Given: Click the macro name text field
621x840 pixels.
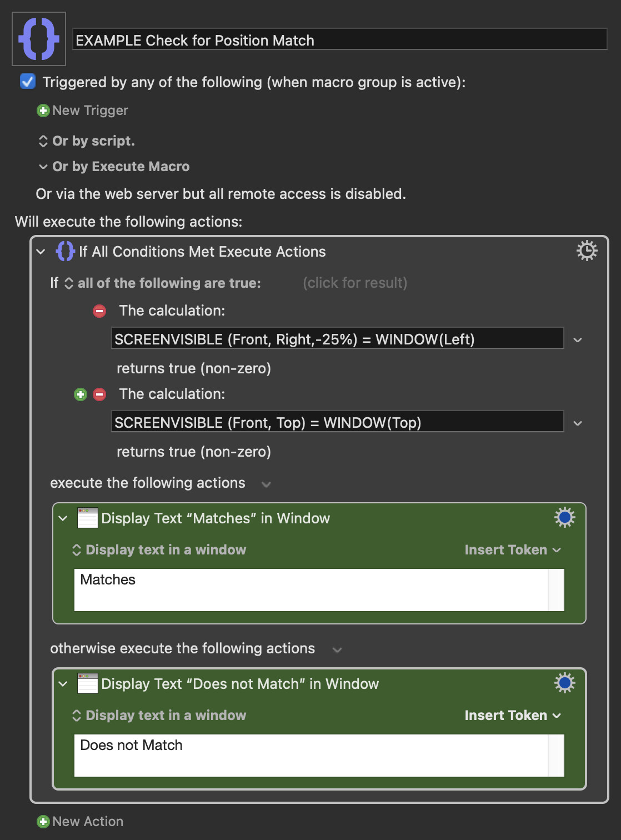Looking at the screenshot, I should click(x=340, y=40).
